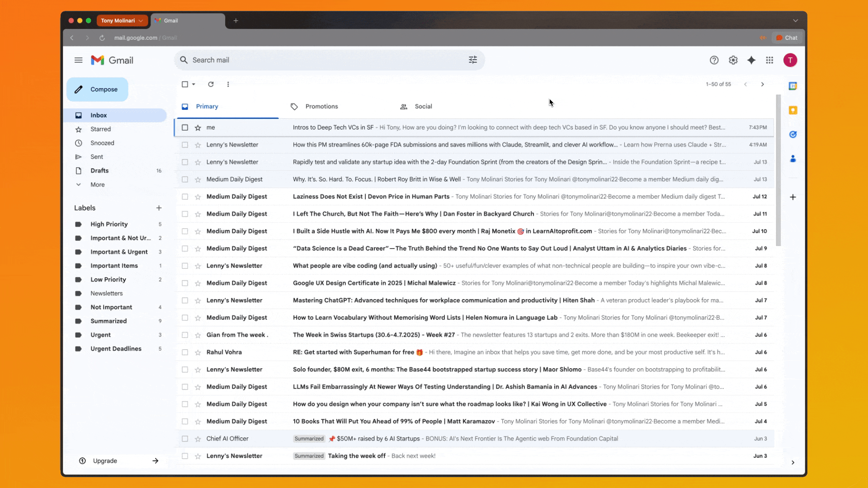Click the Upgrade link

point(105,460)
